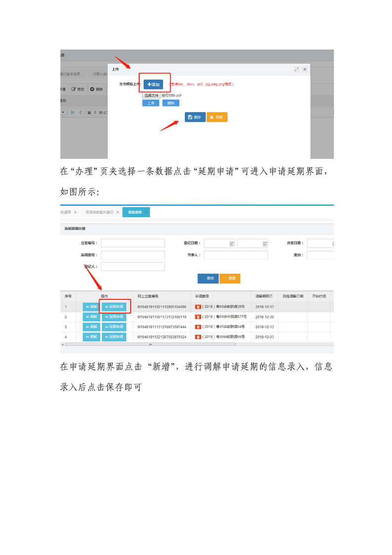Click the 到应调解日期 column header
Viewport: 392px width, 555px height.
[293, 296]
